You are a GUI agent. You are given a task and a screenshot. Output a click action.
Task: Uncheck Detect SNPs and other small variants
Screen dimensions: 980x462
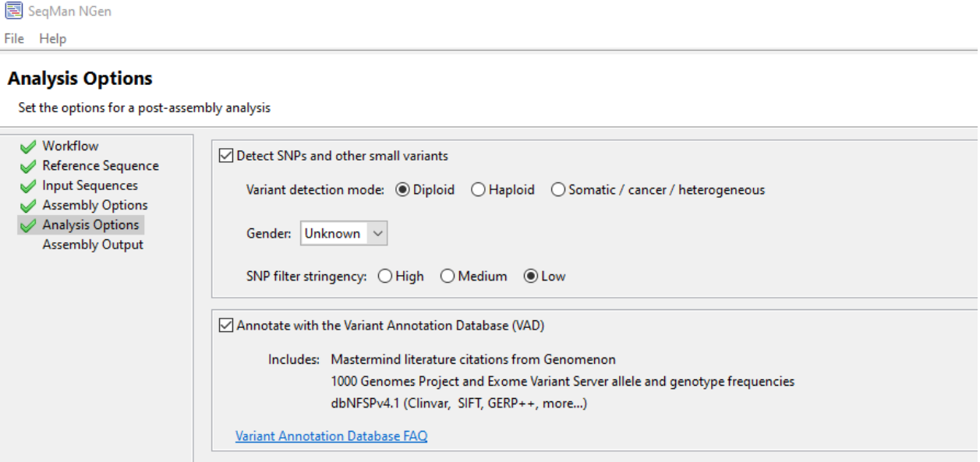click(x=227, y=156)
